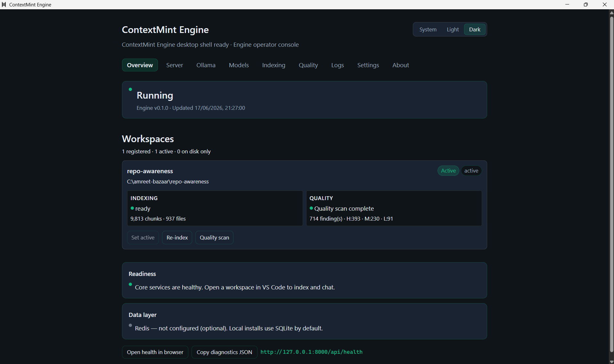614x364 pixels.
Task: Click the 714 finding(s) summary text
Action: click(351, 219)
